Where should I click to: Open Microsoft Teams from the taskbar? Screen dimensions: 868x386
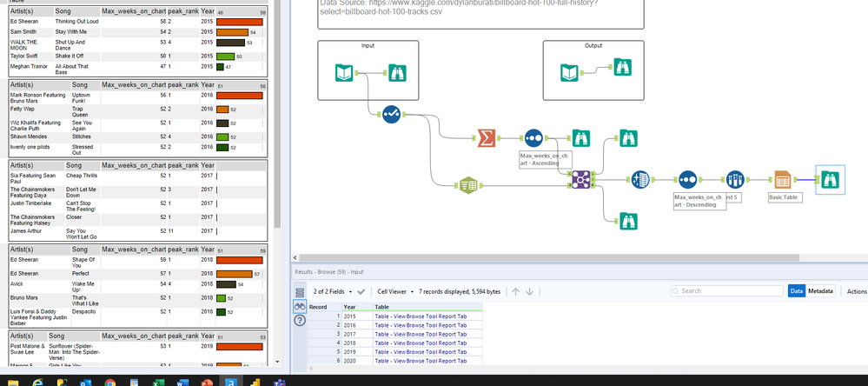click(x=278, y=383)
